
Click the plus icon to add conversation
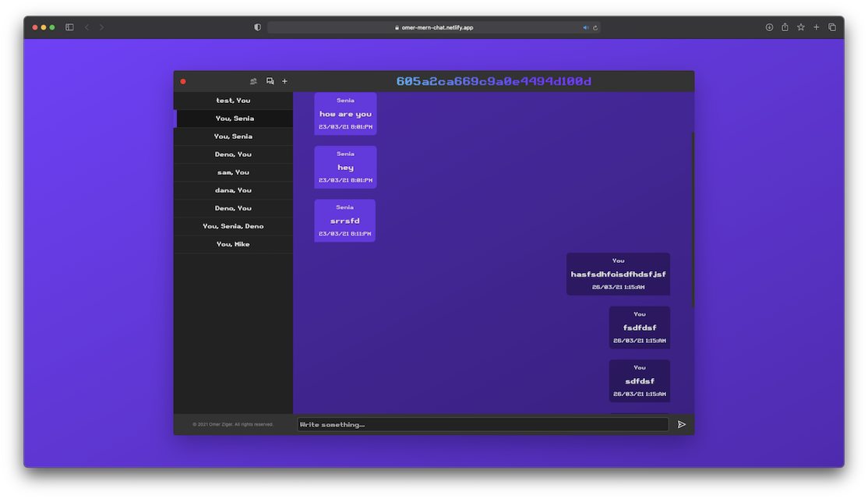pos(284,81)
